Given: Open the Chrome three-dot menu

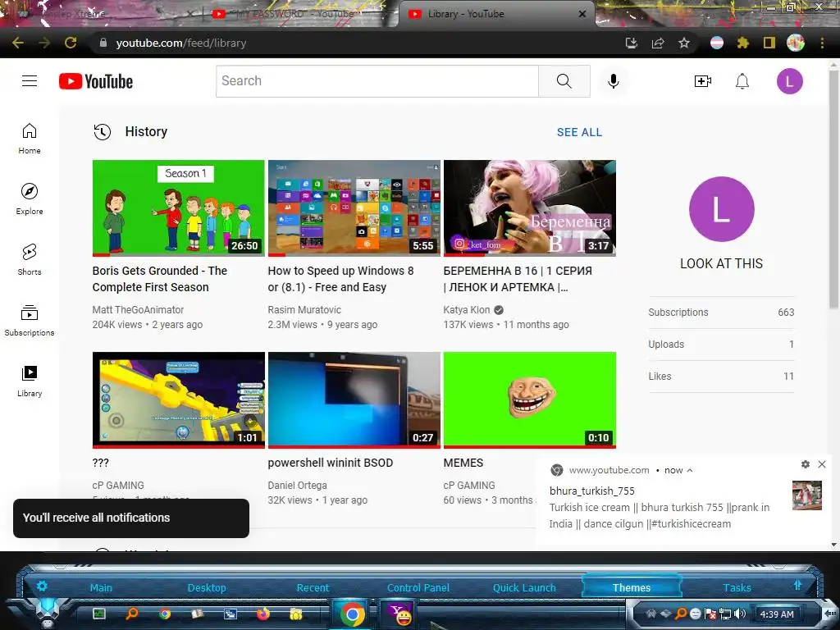Looking at the screenshot, I should (822, 43).
